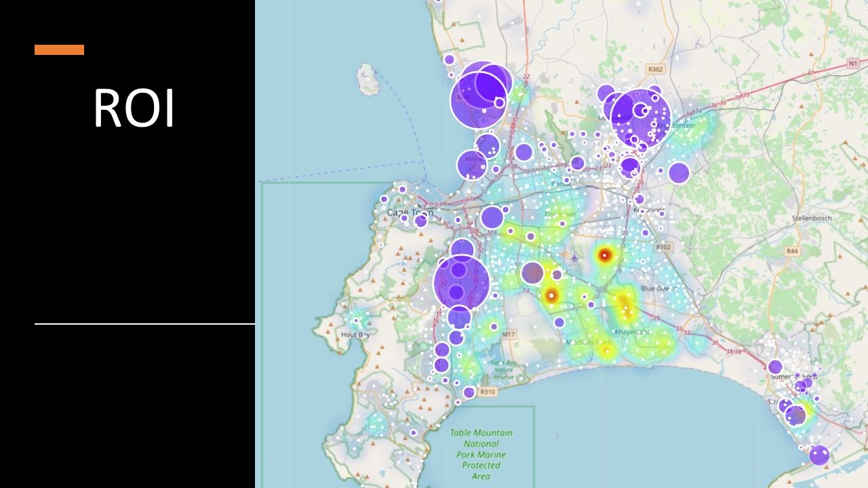Screen dimensions: 868x488
Task: Select the large purple circle near Kraaifontein
Action: tap(640, 119)
